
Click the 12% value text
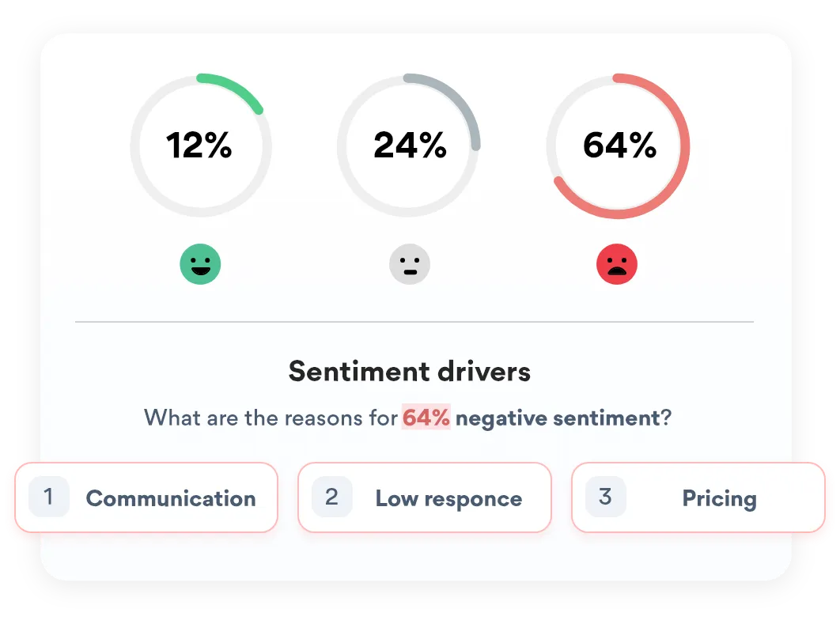click(x=199, y=146)
